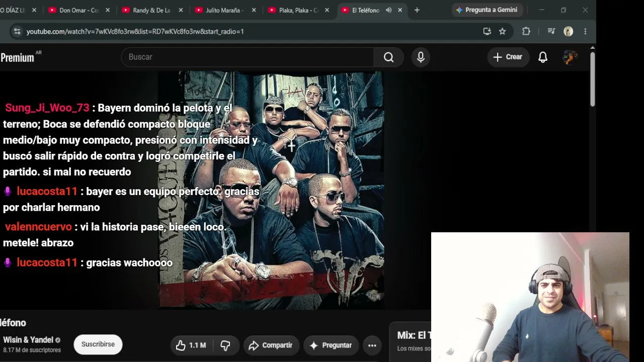Open the Wisin & Yandel channel link
This screenshot has height=362, width=644.
pos(28,340)
